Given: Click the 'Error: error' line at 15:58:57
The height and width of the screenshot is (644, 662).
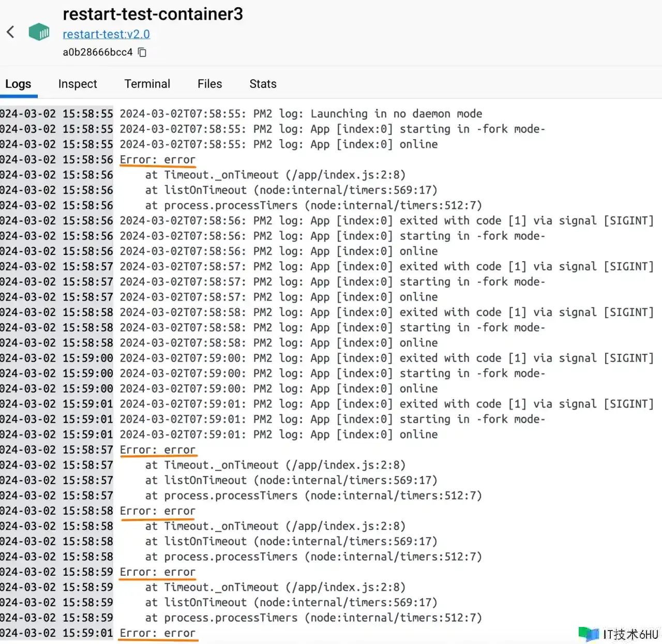Looking at the screenshot, I should pyautogui.click(x=158, y=450).
